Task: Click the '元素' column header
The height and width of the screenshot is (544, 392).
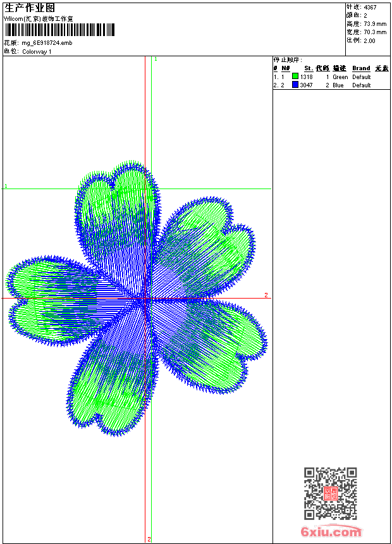Action: [x=382, y=68]
